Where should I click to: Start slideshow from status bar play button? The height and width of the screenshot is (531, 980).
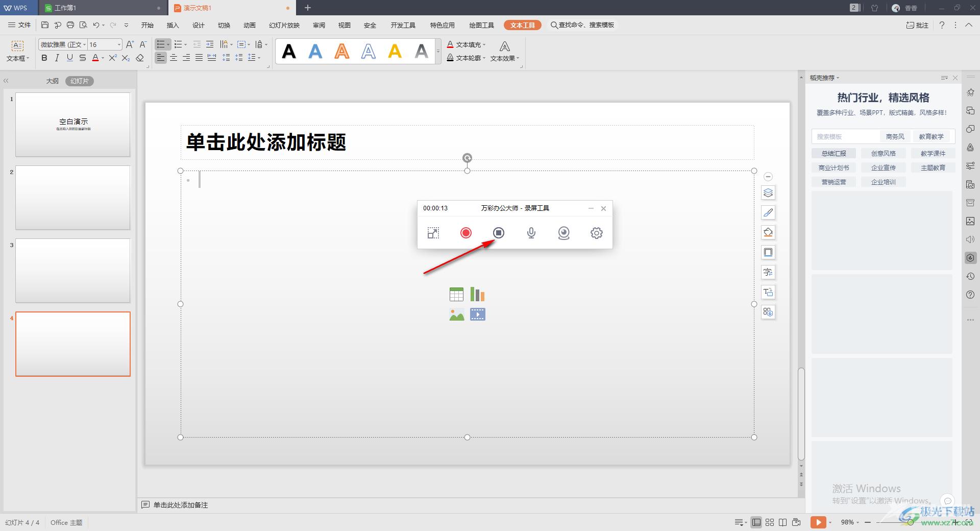click(x=818, y=522)
